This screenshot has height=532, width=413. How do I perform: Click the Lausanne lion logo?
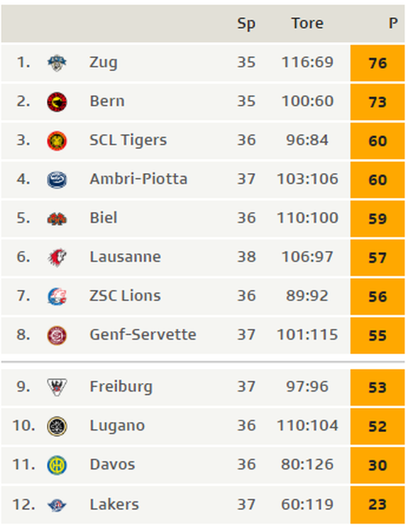pos(57,258)
